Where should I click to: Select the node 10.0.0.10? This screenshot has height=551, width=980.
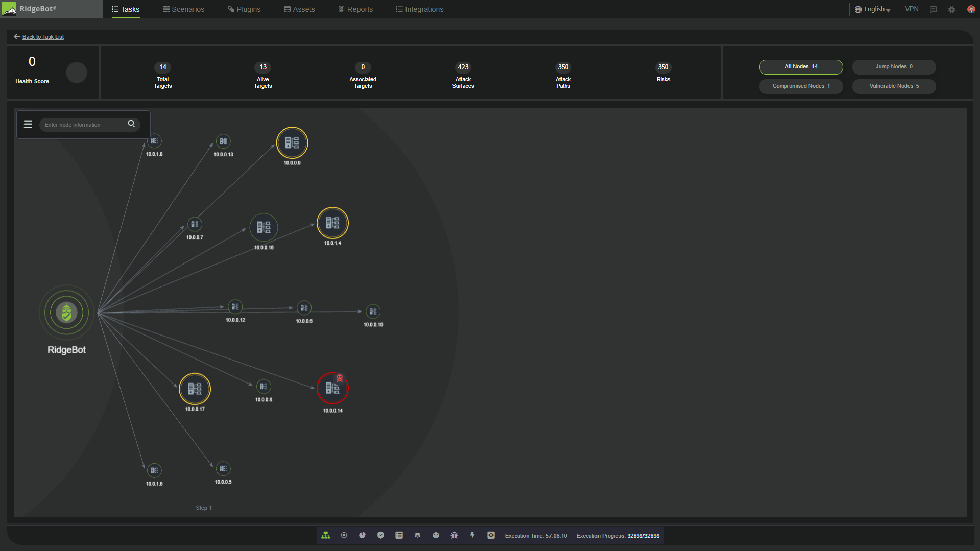coord(373,312)
